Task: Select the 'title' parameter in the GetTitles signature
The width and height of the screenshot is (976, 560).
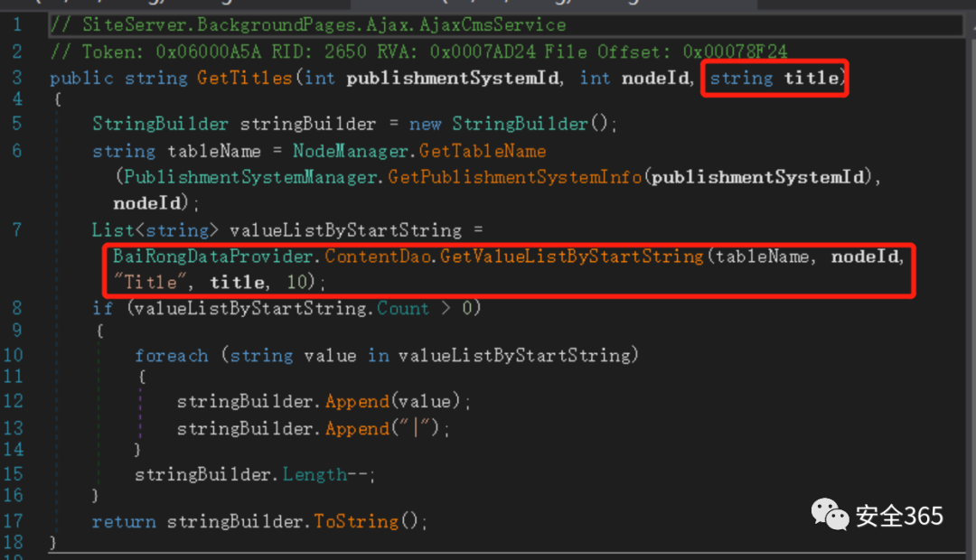Action: 811,78
